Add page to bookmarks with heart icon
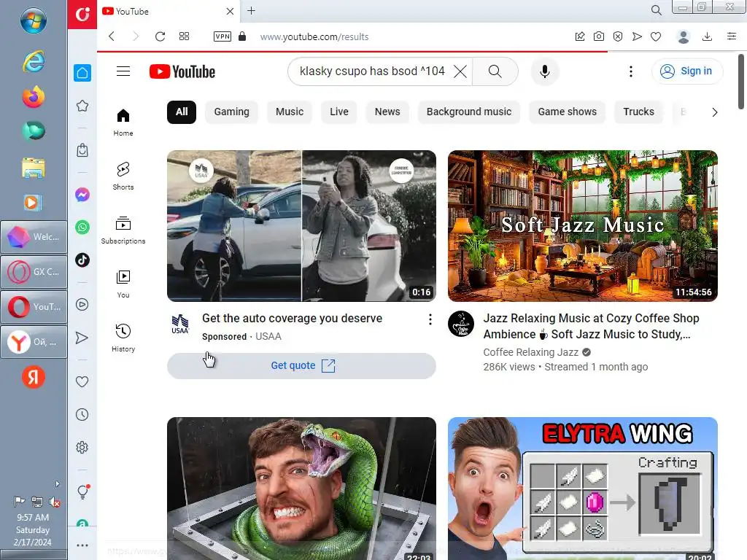 coord(656,36)
